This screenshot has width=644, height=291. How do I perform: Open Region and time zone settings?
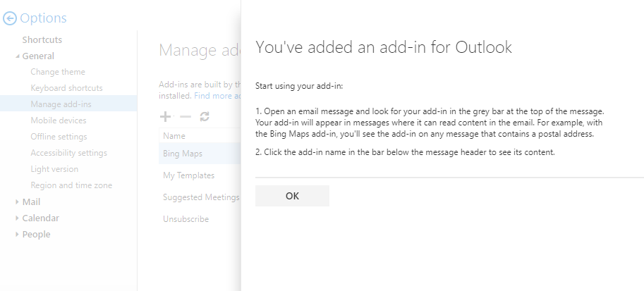pos(71,185)
